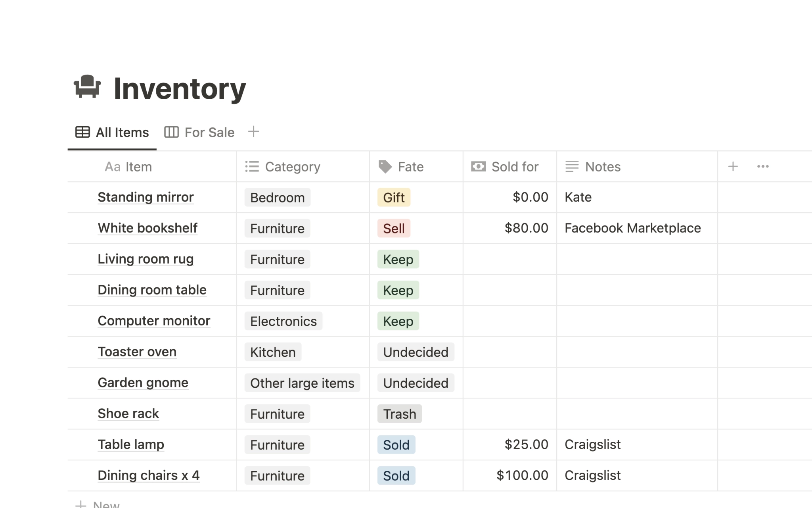This screenshot has height=508, width=812.
Task: Click the tag icon in Fate column header
Action: [386, 166]
